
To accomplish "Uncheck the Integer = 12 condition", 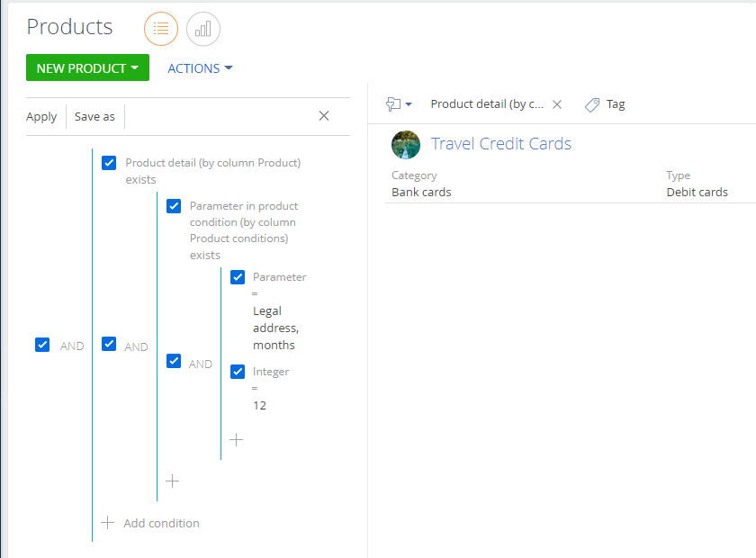I will (x=238, y=371).
